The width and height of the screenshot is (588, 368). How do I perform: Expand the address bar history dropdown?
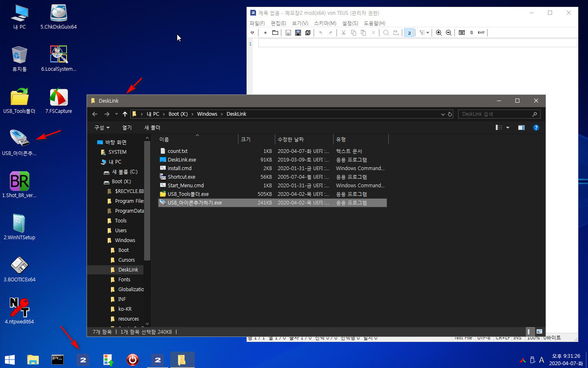[443, 114]
